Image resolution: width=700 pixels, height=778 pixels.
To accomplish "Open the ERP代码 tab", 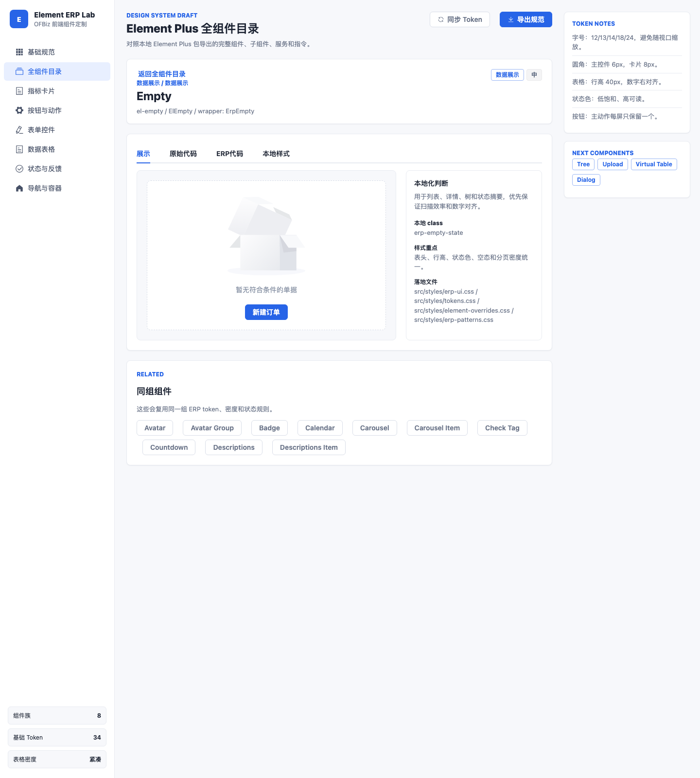I will pyautogui.click(x=230, y=154).
